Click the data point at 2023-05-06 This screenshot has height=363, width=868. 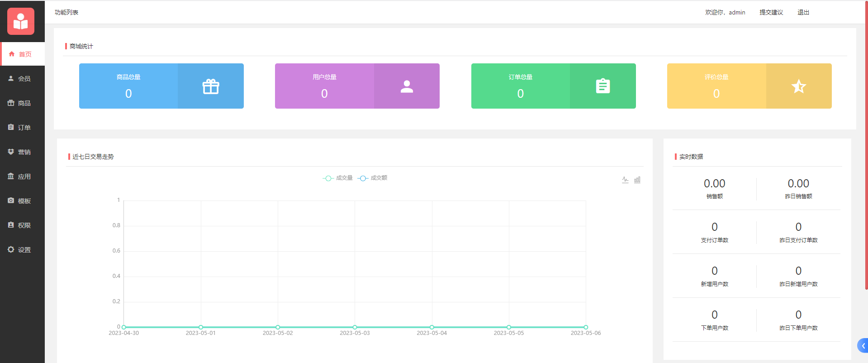coord(586,327)
